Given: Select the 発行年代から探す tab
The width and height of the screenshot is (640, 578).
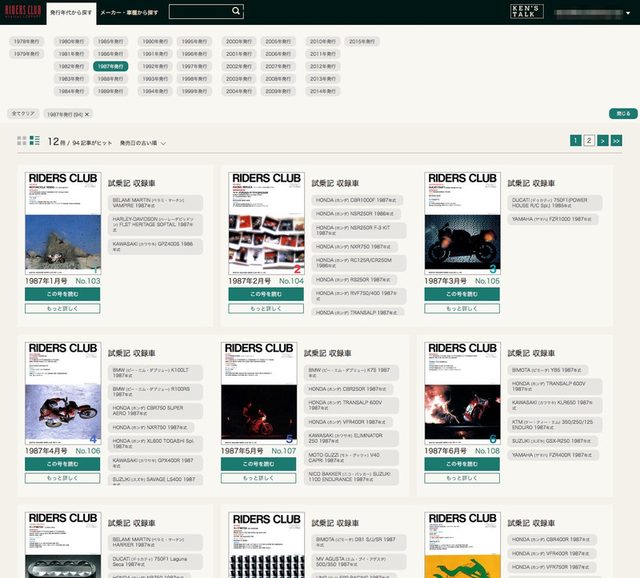Looking at the screenshot, I should pyautogui.click(x=71, y=13).
